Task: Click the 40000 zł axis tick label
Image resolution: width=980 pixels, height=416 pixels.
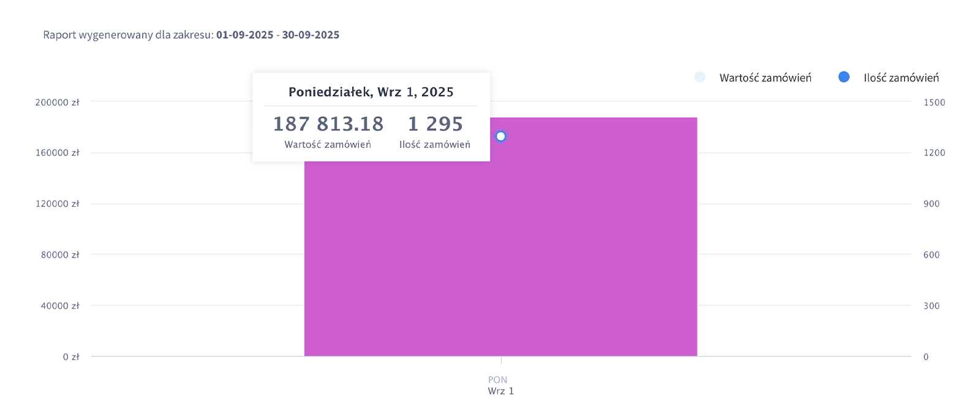Action: point(60,306)
